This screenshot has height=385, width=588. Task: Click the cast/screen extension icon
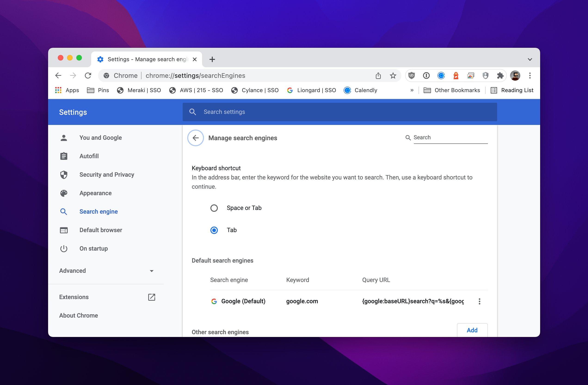click(471, 76)
